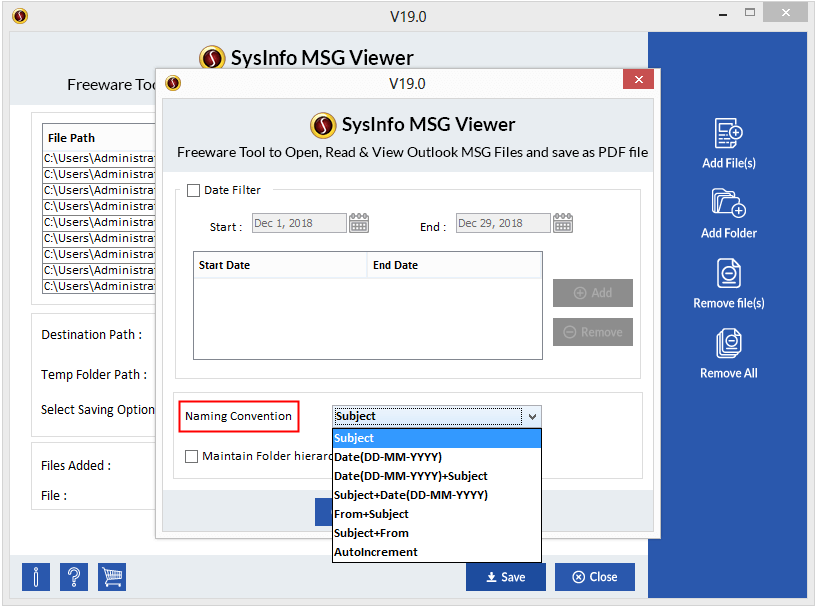Close the dialog with red X
The image size is (818, 608).
click(639, 79)
